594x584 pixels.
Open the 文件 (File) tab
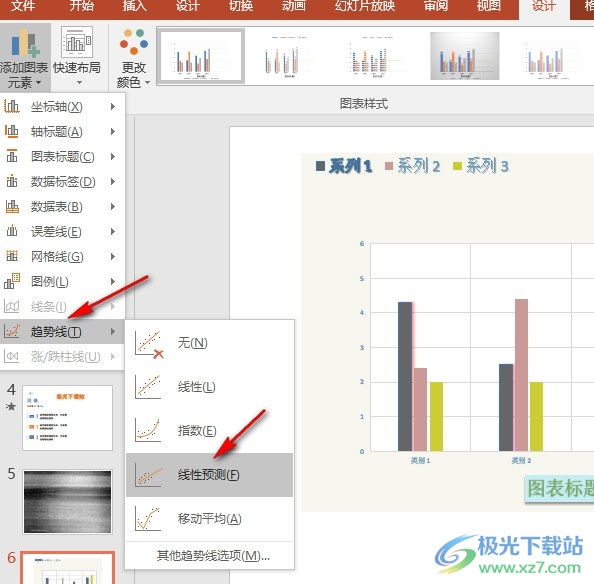point(23,6)
